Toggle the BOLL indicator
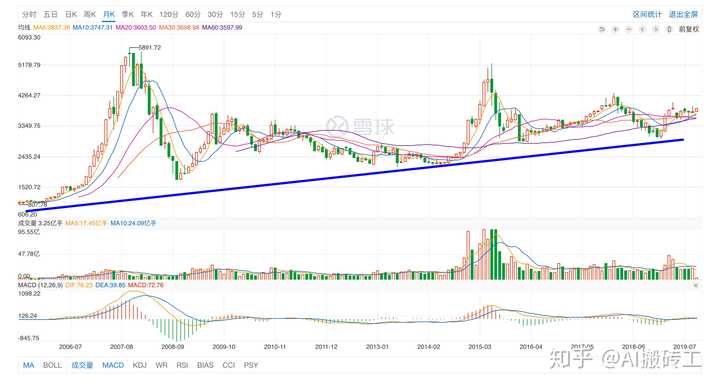The height and width of the screenshot is (388, 720). (x=52, y=365)
